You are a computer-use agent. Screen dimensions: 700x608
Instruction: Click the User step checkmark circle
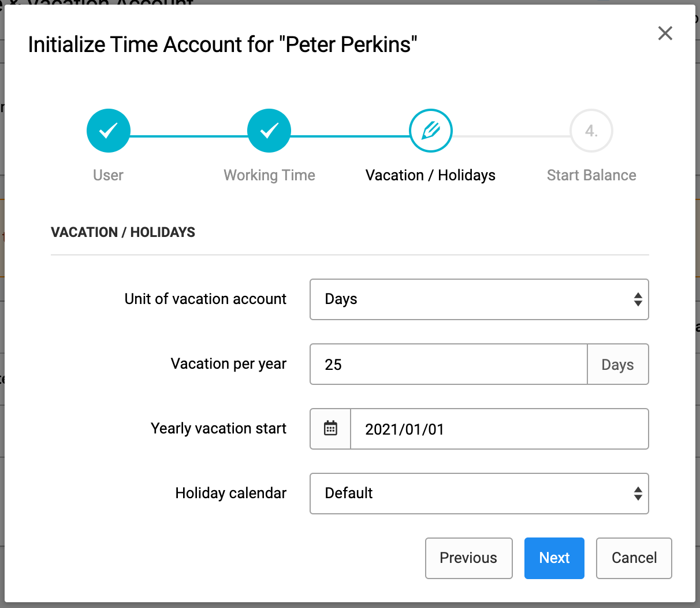109,131
